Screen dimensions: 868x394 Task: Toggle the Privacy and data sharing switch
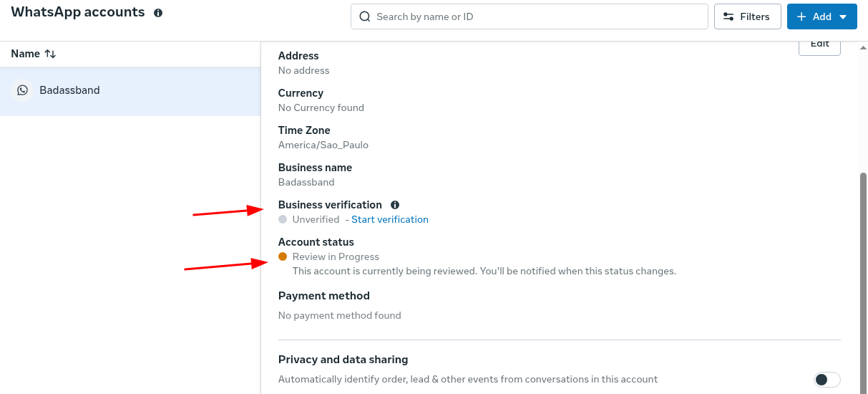click(826, 379)
